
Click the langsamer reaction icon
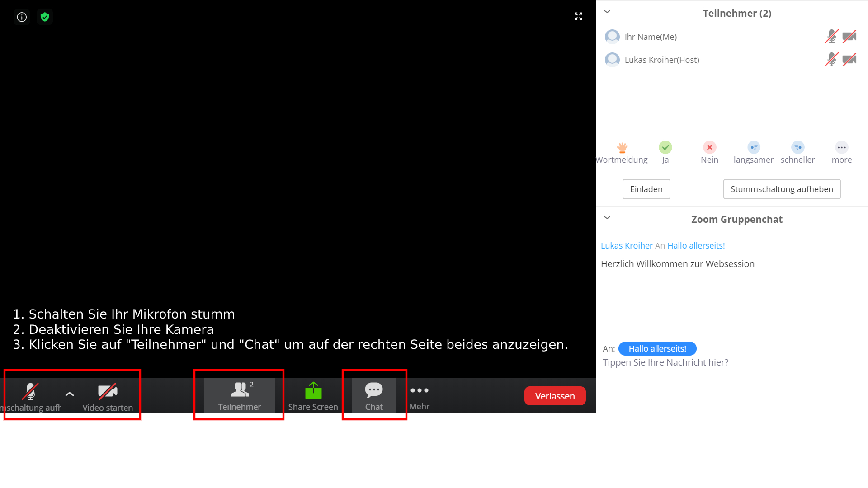click(x=754, y=148)
